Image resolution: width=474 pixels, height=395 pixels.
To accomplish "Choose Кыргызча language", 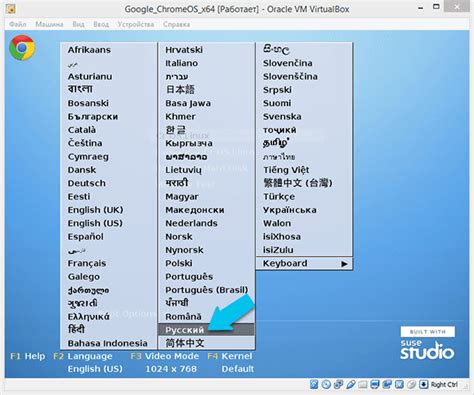I will (x=189, y=143).
